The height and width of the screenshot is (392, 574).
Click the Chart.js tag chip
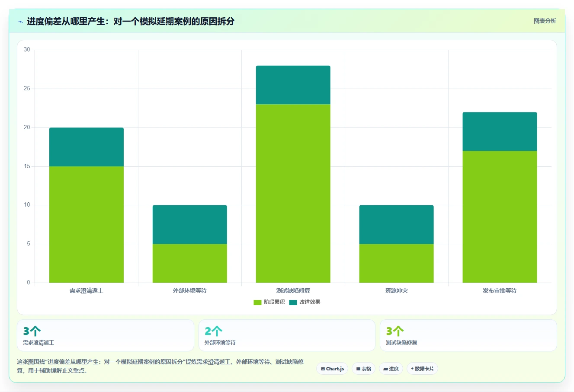coord(332,369)
